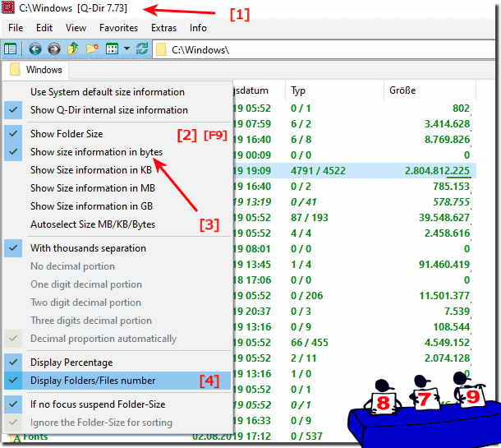The image size is (501, 448).
Task: Choose Use System default size information
Action: tap(117, 92)
